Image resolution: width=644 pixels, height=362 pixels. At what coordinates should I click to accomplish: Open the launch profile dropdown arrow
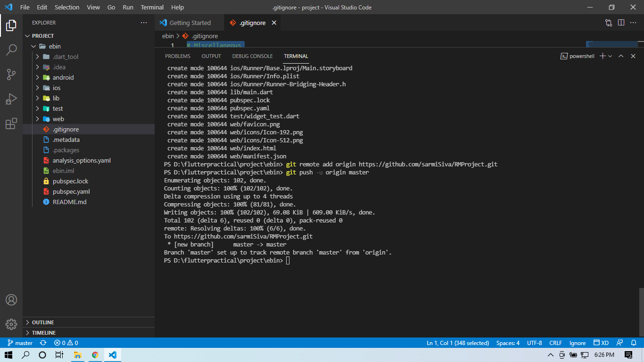point(610,56)
